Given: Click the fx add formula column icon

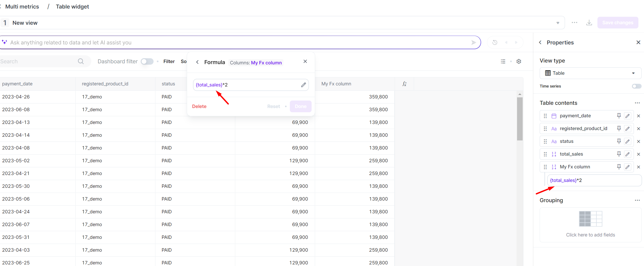Looking at the screenshot, I should [x=404, y=84].
